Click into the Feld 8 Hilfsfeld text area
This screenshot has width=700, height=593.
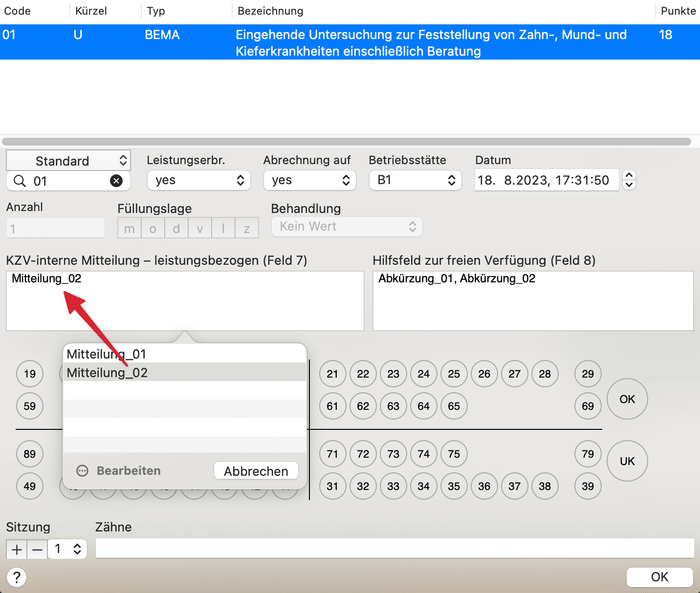(533, 301)
